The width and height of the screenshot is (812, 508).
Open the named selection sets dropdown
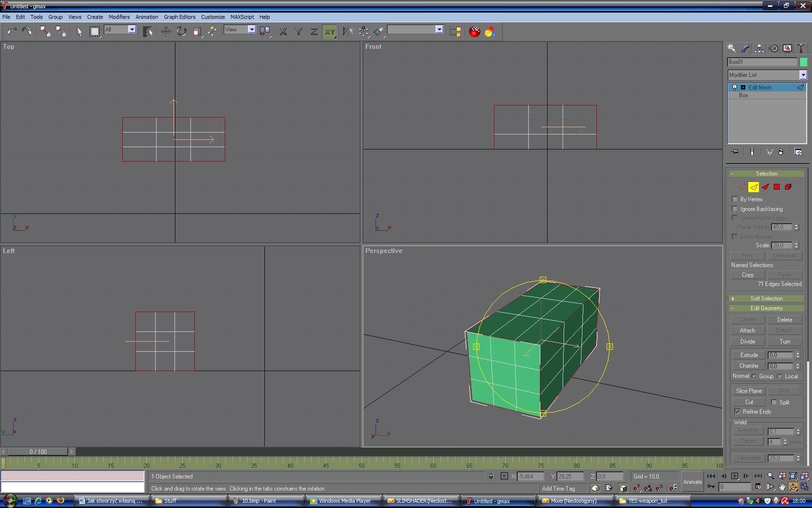439,30
